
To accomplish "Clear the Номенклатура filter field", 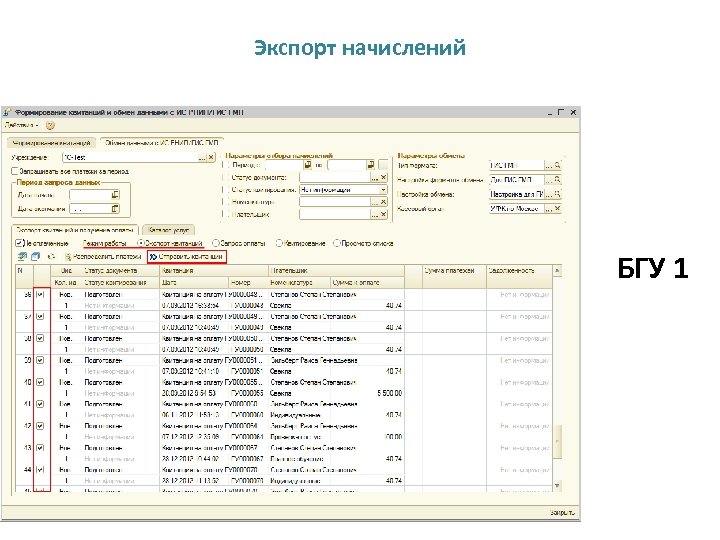I will pos(383,202).
